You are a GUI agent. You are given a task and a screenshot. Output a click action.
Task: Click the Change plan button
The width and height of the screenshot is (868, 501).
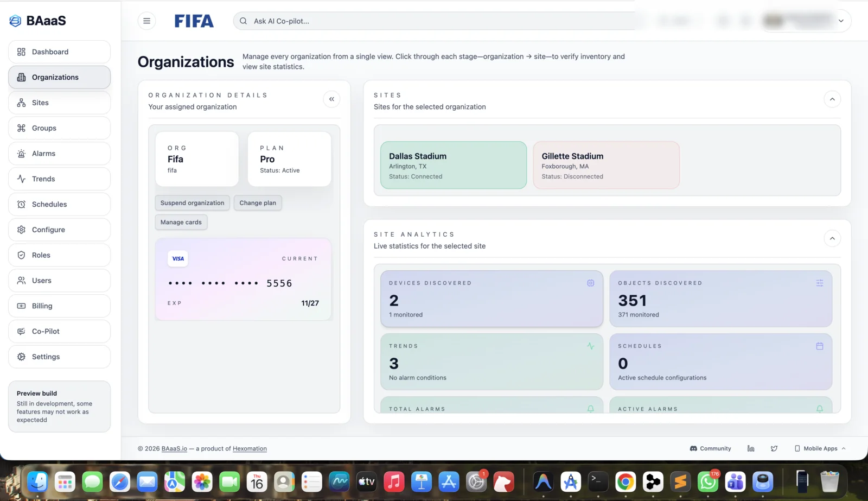[258, 203]
